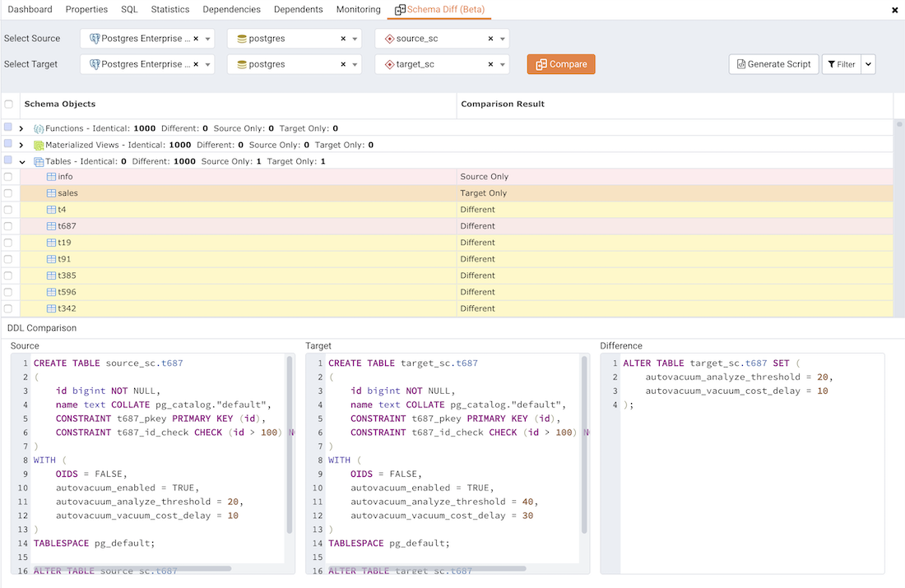Click the table icon beside t19

(51, 243)
